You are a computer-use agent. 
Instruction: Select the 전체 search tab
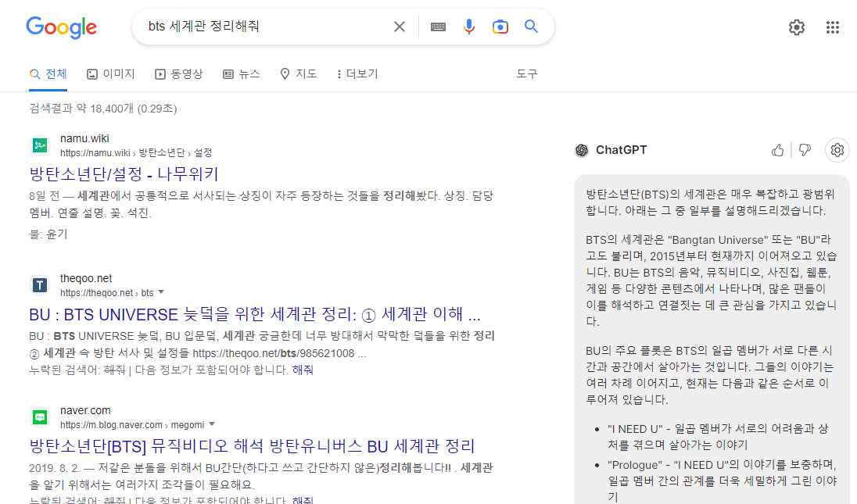(x=48, y=73)
